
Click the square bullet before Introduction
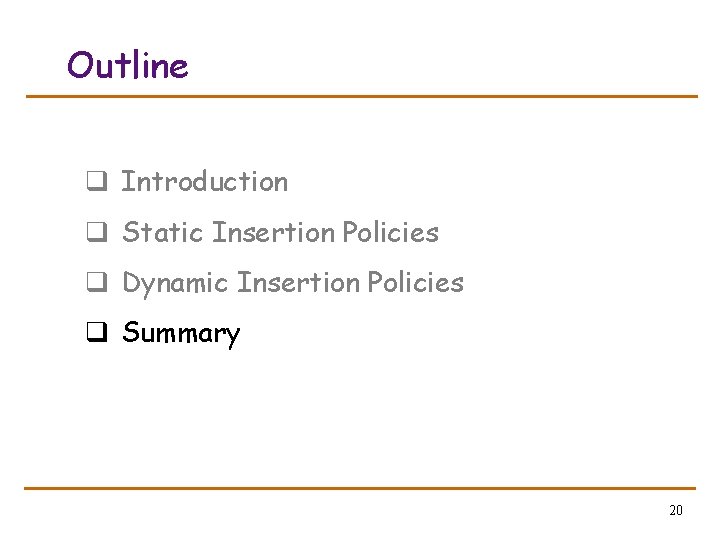(95, 183)
